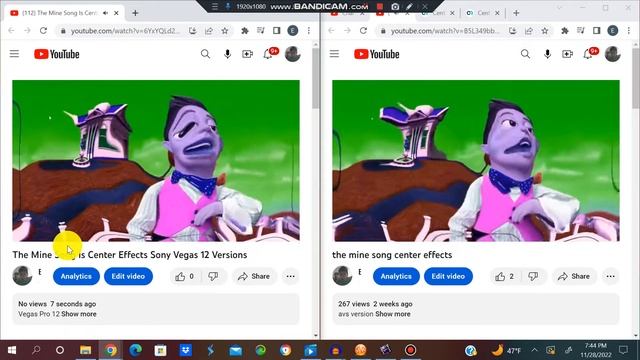
Task: Open File Explorer from taskbar
Action: click(85, 350)
